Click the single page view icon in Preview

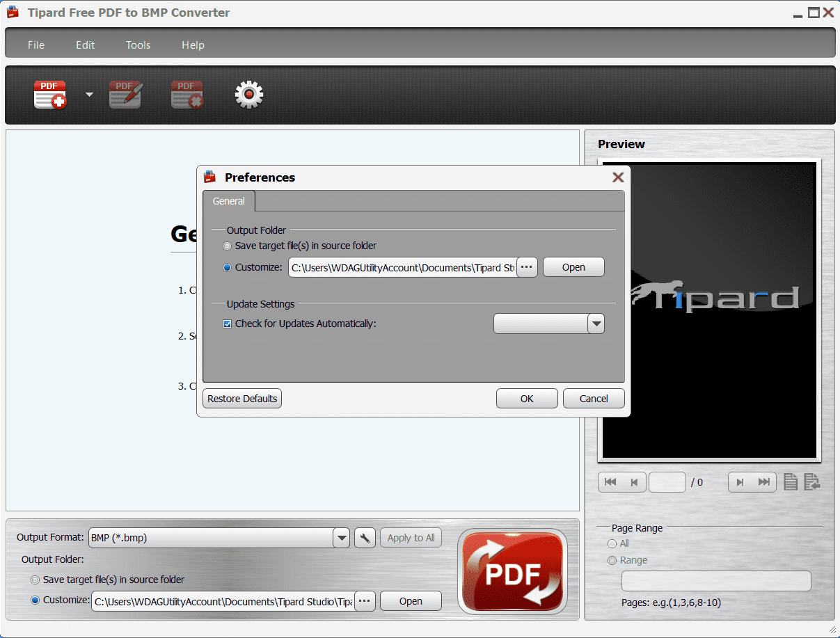click(791, 481)
